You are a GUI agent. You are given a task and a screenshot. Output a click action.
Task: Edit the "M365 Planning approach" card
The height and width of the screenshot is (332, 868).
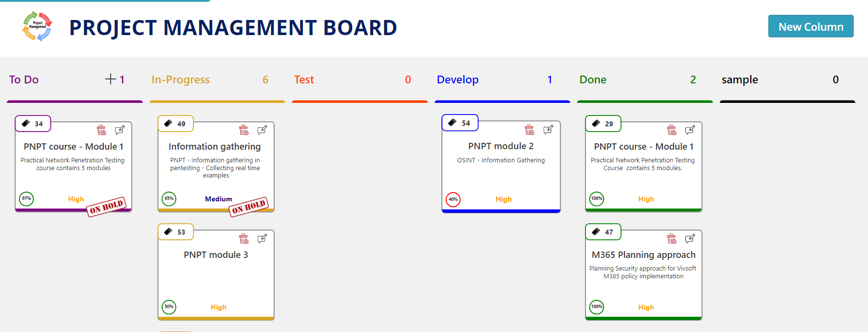(x=689, y=238)
